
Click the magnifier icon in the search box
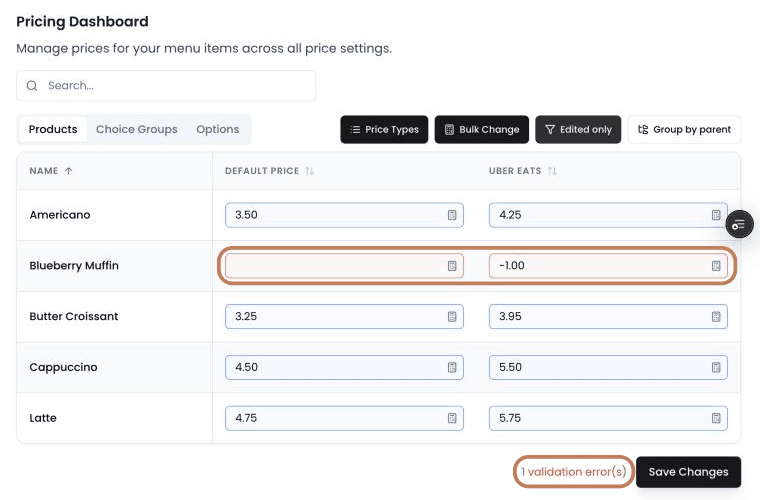pyautogui.click(x=32, y=86)
